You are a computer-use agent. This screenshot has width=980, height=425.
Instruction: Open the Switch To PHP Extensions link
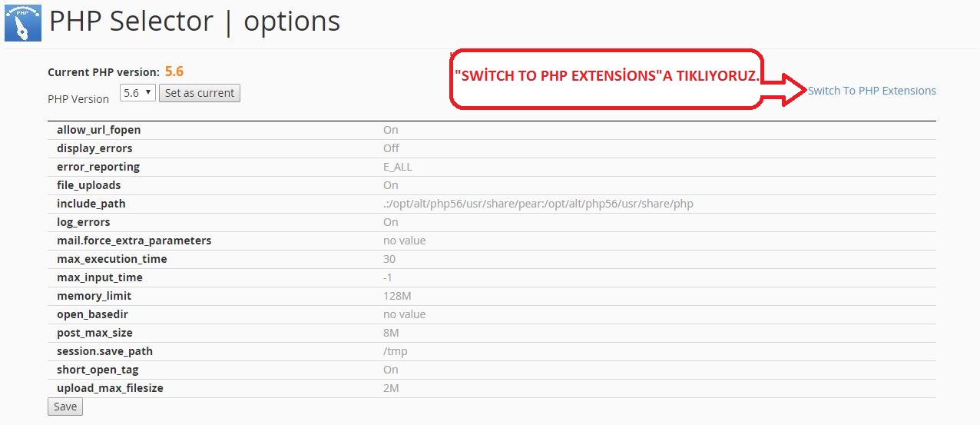coord(872,91)
